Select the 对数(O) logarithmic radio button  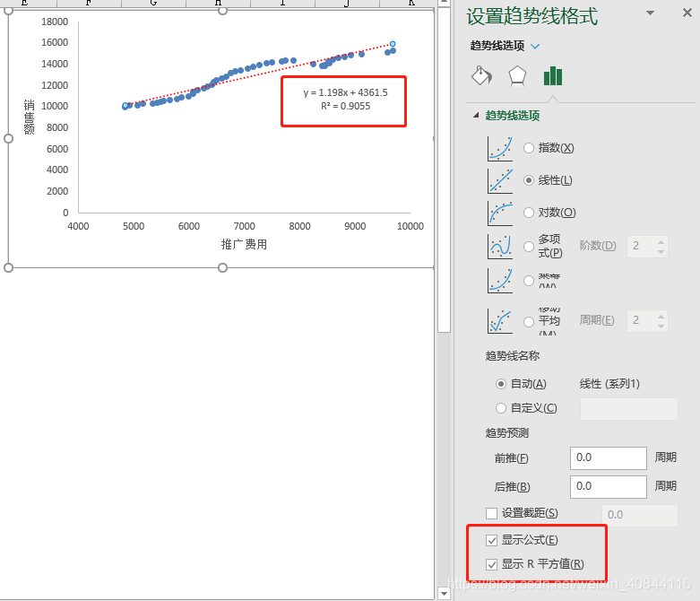pos(529,213)
